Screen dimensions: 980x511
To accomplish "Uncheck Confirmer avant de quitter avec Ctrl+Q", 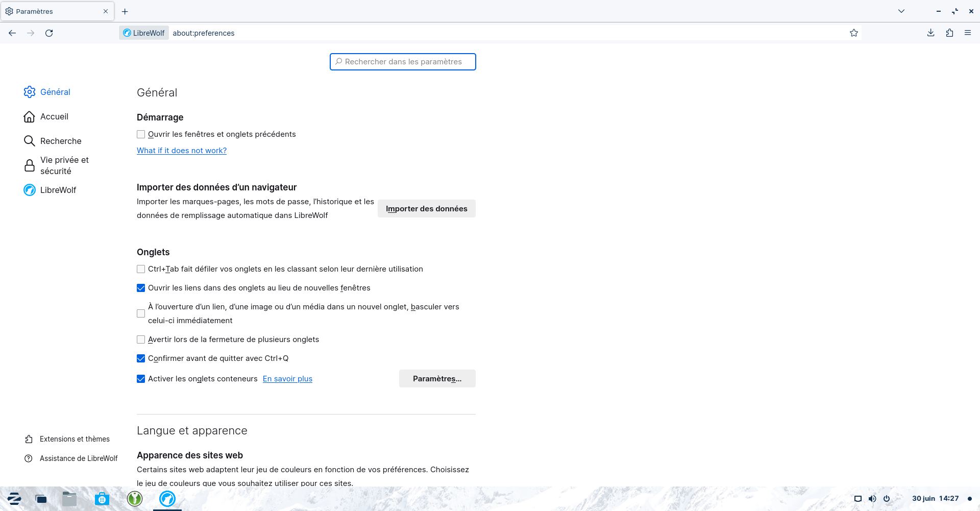I will [x=141, y=358].
